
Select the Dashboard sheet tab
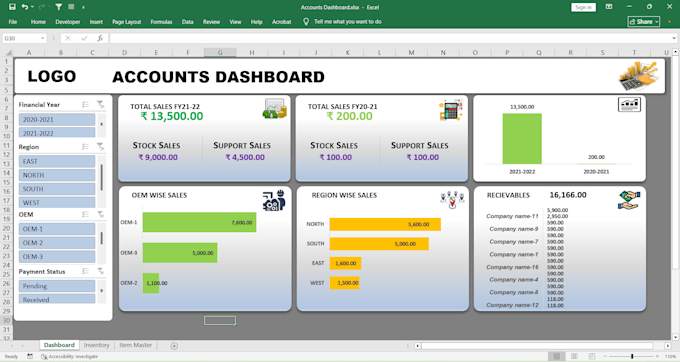(x=59, y=345)
